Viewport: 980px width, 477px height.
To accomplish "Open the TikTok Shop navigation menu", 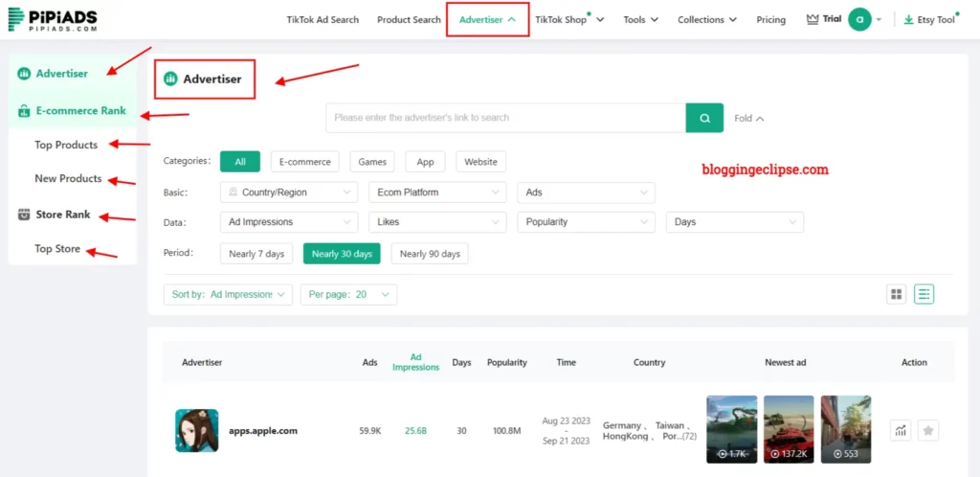I will click(x=569, y=19).
